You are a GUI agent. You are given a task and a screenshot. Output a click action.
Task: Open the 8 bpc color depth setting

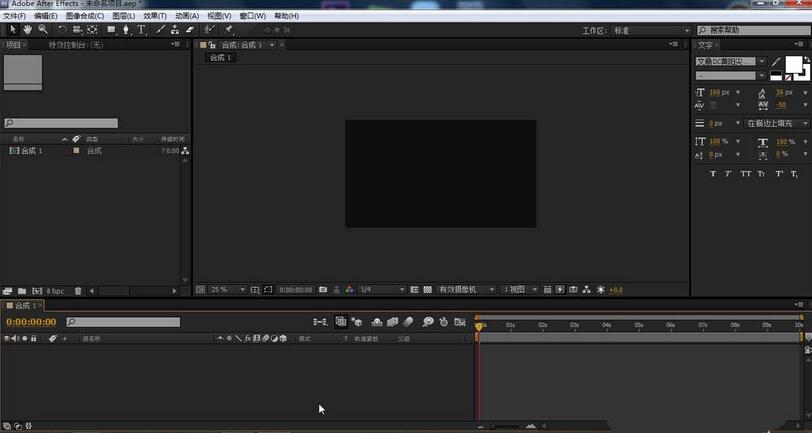(55, 291)
